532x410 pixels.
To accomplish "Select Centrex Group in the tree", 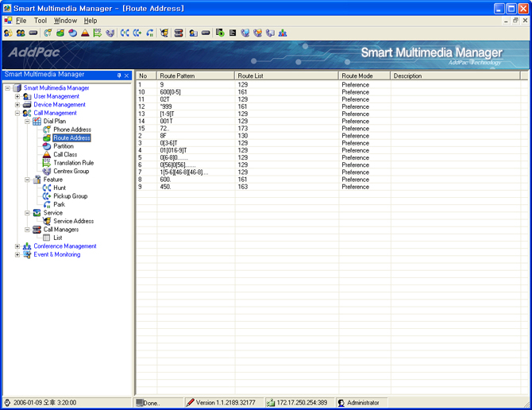I will (71, 172).
